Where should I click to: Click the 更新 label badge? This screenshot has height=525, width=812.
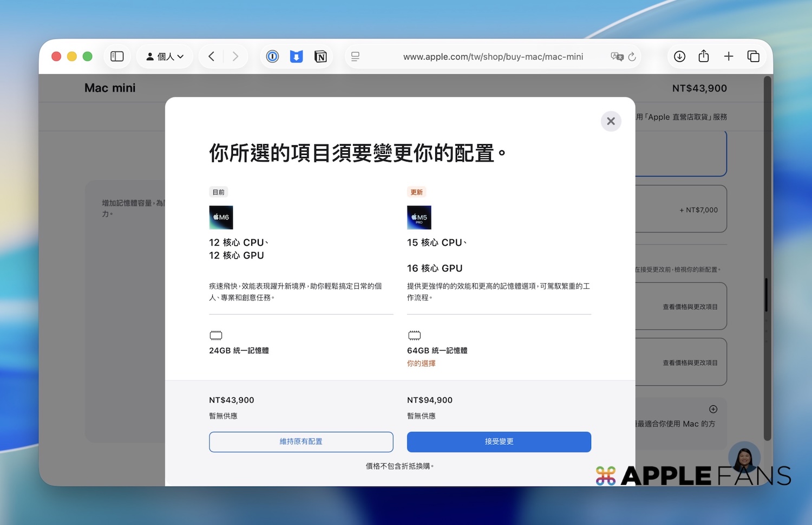(417, 192)
